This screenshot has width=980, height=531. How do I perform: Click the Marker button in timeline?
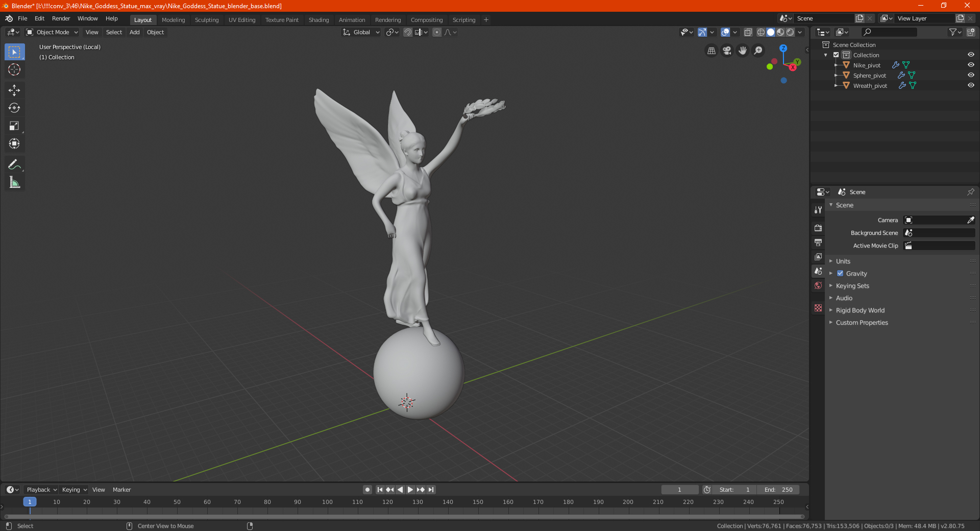tap(121, 490)
